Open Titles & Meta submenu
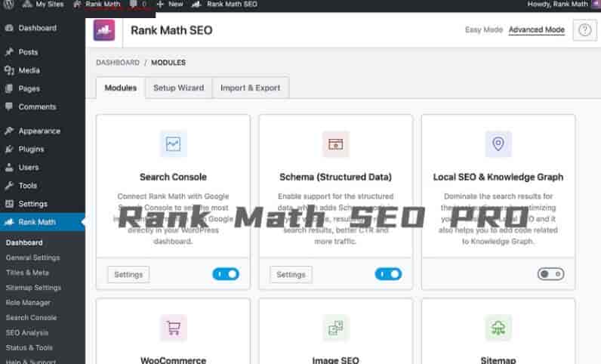This screenshot has width=601, height=364. click(27, 273)
